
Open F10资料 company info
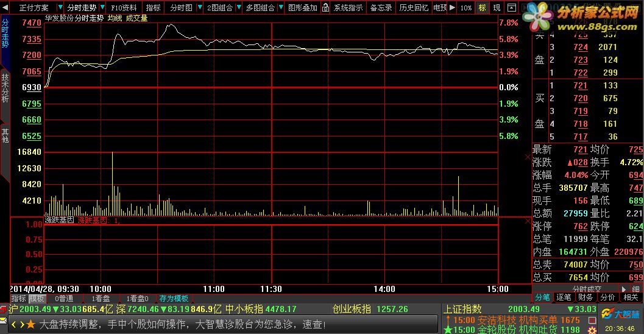point(124,7)
